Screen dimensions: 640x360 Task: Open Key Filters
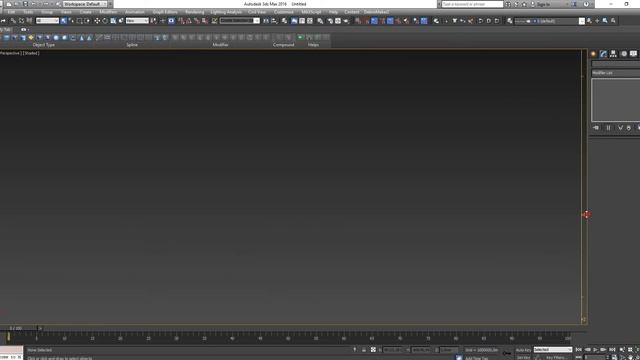pyautogui.click(x=557, y=358)
